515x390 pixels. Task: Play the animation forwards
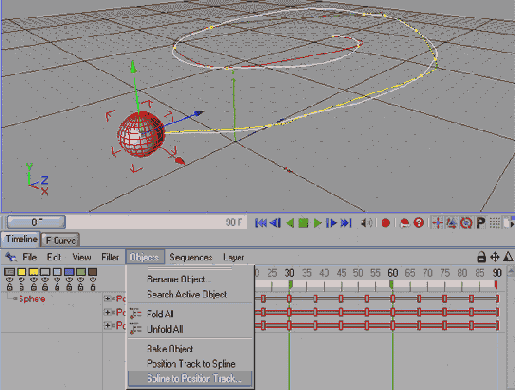coord(317,223)
